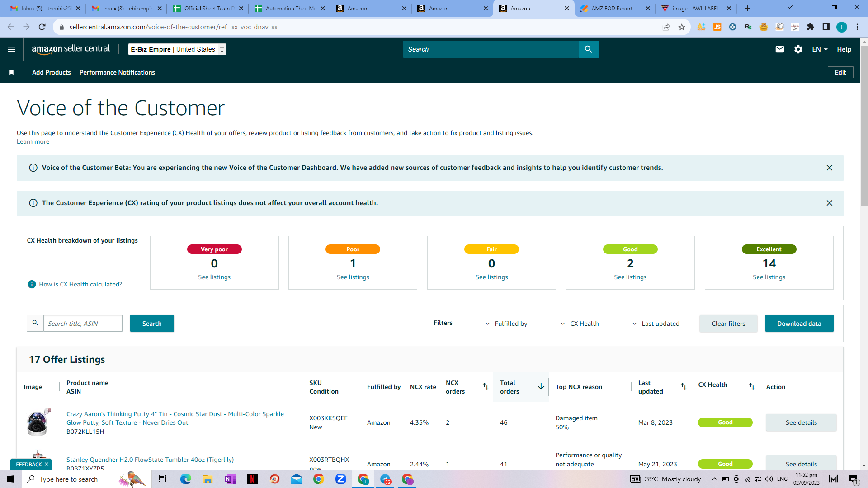Open the messages envelope icon
The image size is (868, 488).
pyautogui.click(x=780, y=49)
